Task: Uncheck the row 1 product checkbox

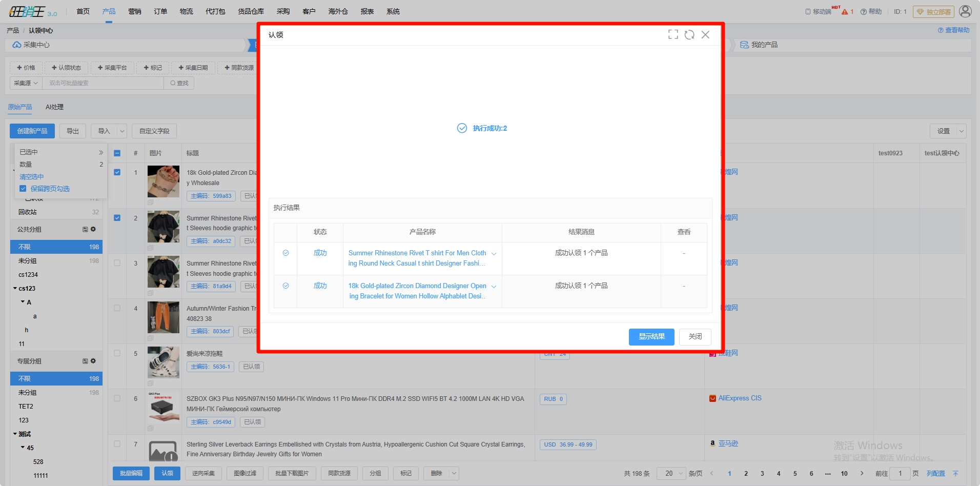Action: [117, 172]
